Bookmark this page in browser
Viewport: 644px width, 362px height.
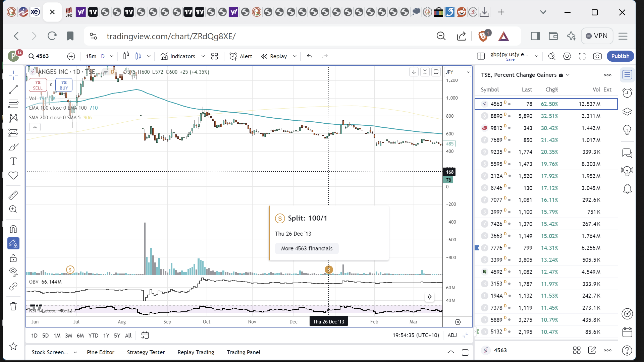[x=70, y=36]
